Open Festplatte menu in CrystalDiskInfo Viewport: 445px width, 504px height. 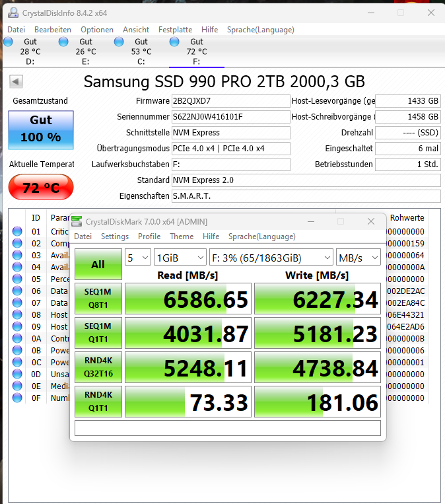(x=175, y=30)
